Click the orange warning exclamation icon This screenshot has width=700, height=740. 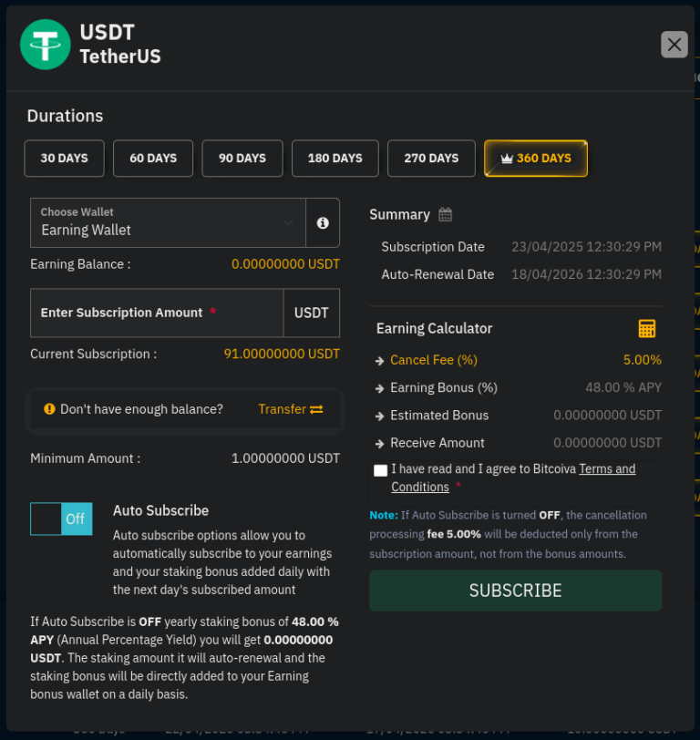pos(49,410)
